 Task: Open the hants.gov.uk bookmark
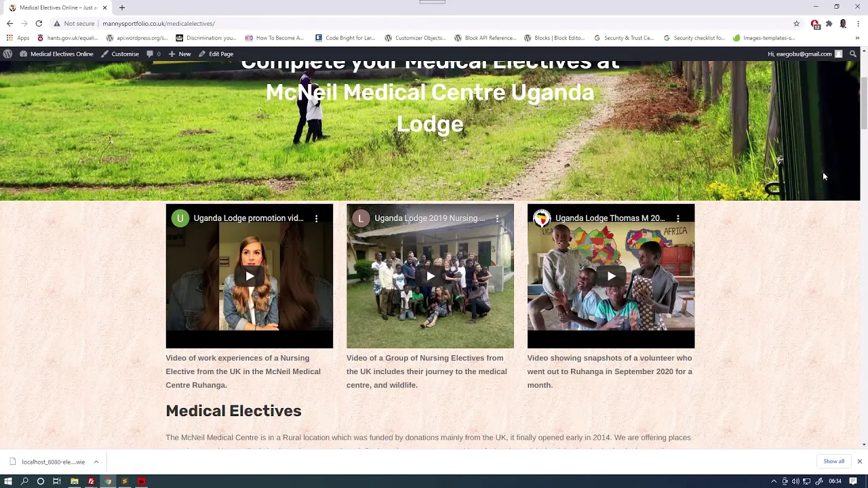tap(68, 38)
